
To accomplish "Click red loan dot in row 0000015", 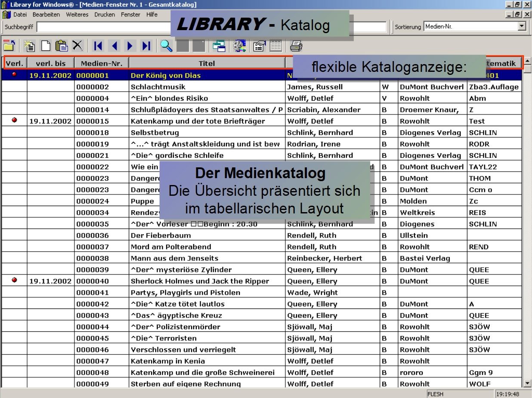I will [x=14, y=120].
